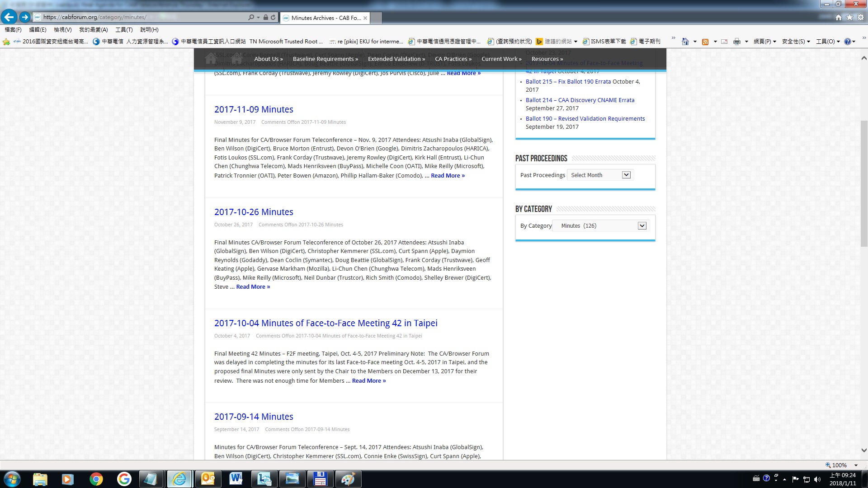Open Microsoft Word from the taskbar
The height and width of the screenshot is (488, 868).
coord(236,479)
